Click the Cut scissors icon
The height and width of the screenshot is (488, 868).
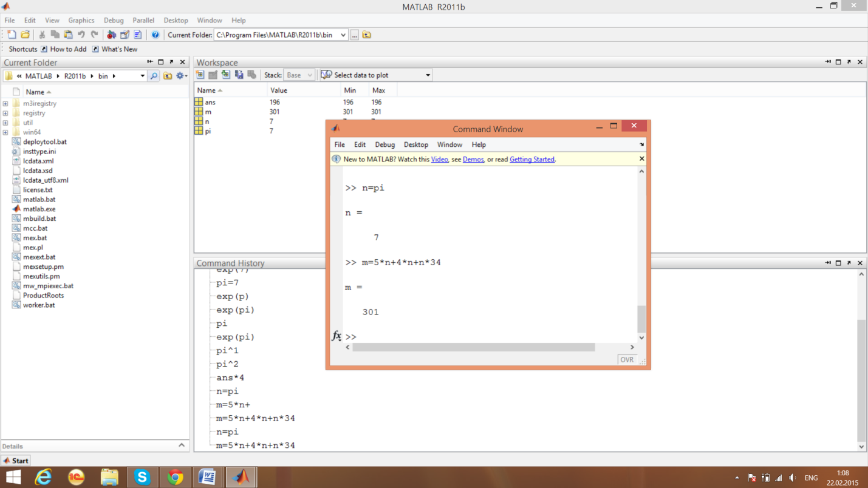click(x=42, y=35)
